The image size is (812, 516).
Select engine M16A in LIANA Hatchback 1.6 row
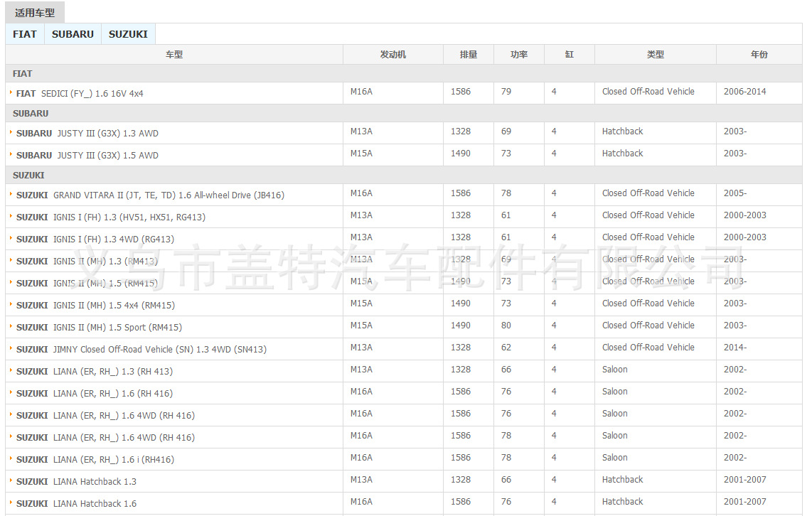[x=361, y=502]
